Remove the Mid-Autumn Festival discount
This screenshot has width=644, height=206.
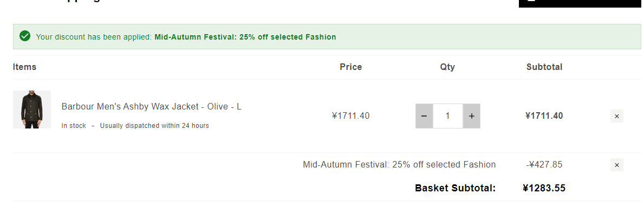(616, 165)
